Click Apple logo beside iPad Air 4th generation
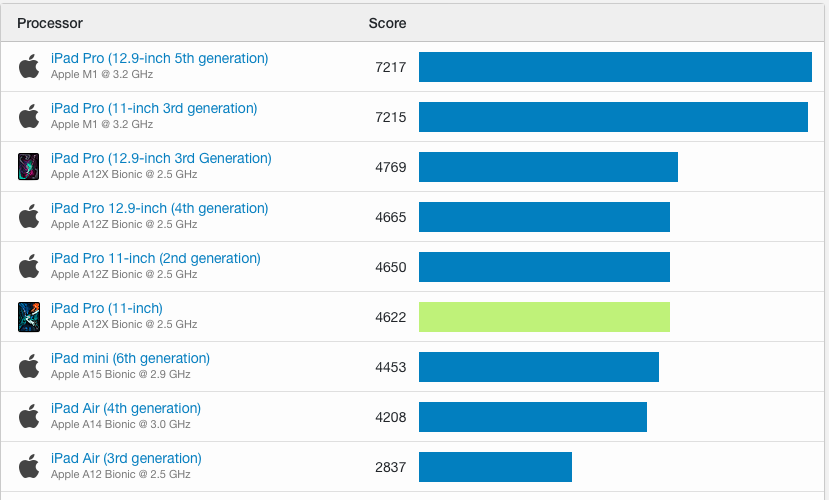This screenshot has height=500, width=829. tap(29, 416)
